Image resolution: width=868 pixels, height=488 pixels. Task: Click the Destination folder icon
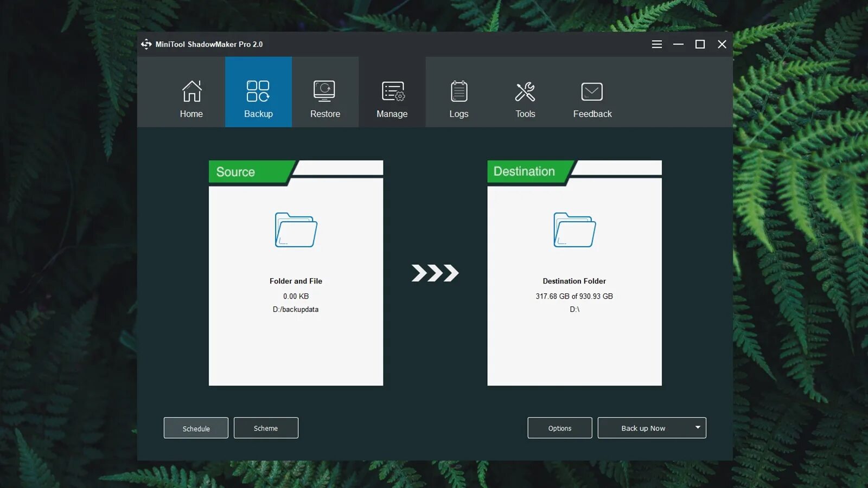[x=575, y=230]
